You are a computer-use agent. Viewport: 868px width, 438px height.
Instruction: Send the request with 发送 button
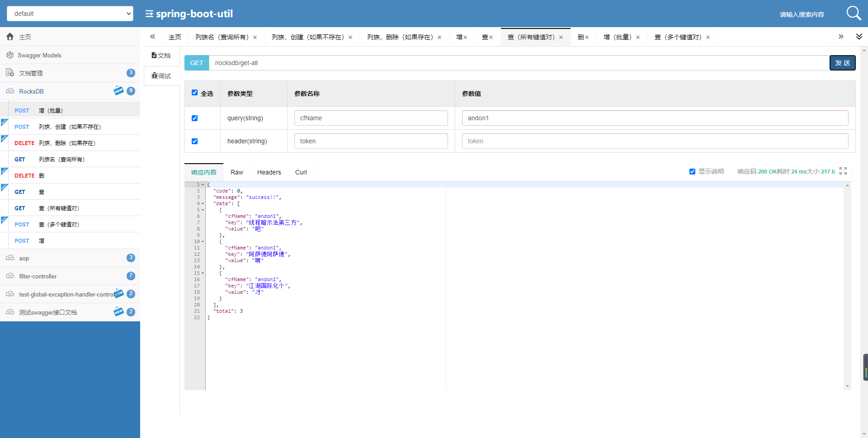coord(842,63)
